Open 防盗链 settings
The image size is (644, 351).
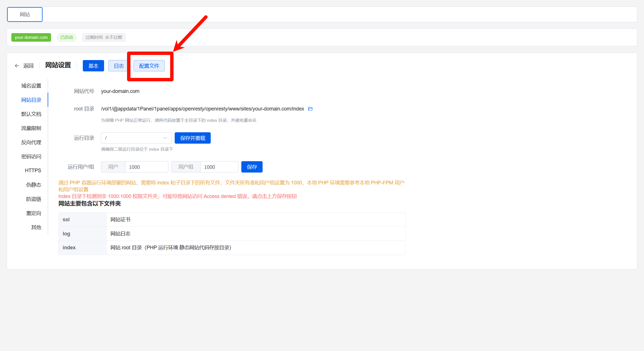tap(34, 199)
